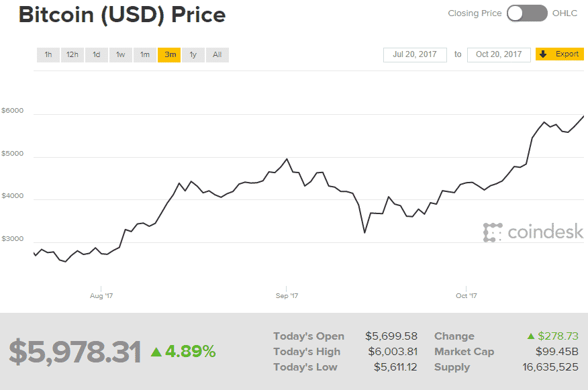Click the coindesk logo icon watermark
Image resolution: width=588 pixels, height=390 pixels.
493,232
